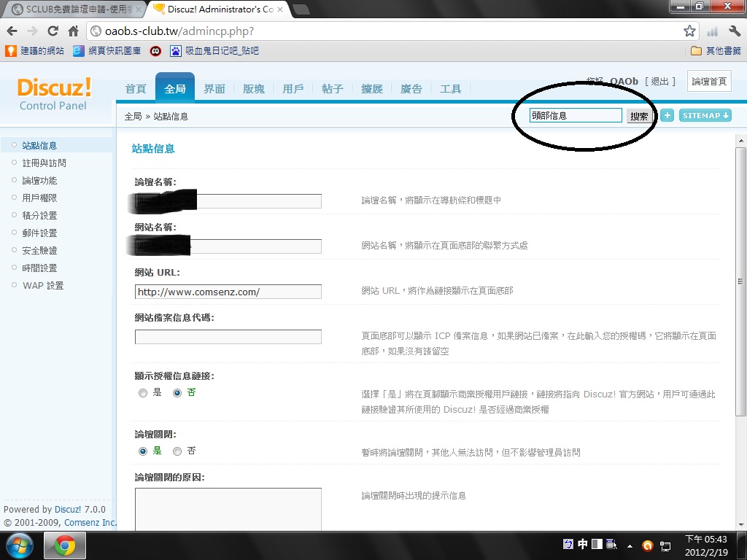This screenshot has width=747, height=560.
Task: Click the 網站 URL input field
Action: point(228,292)
